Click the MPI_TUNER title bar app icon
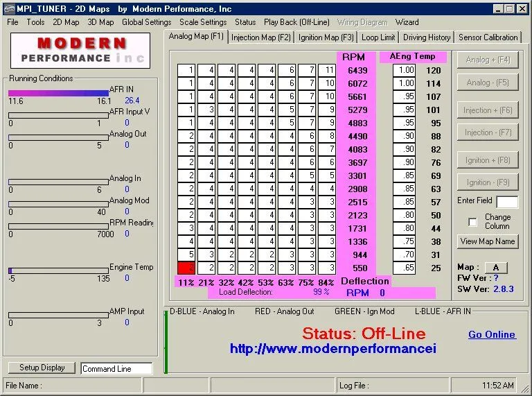This screenshot has height=396, width=532. tap(9, 8)
